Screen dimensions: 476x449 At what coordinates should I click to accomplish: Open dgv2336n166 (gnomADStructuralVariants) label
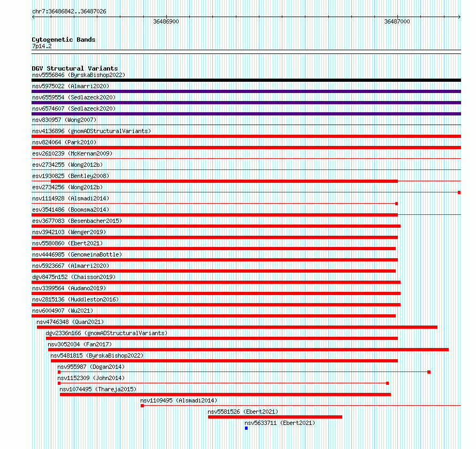[x=106, y=333]
